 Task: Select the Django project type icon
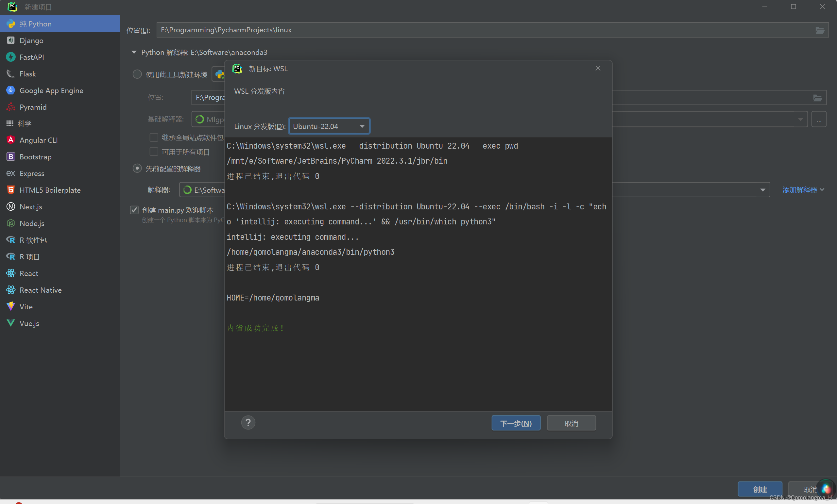[10, 41]
